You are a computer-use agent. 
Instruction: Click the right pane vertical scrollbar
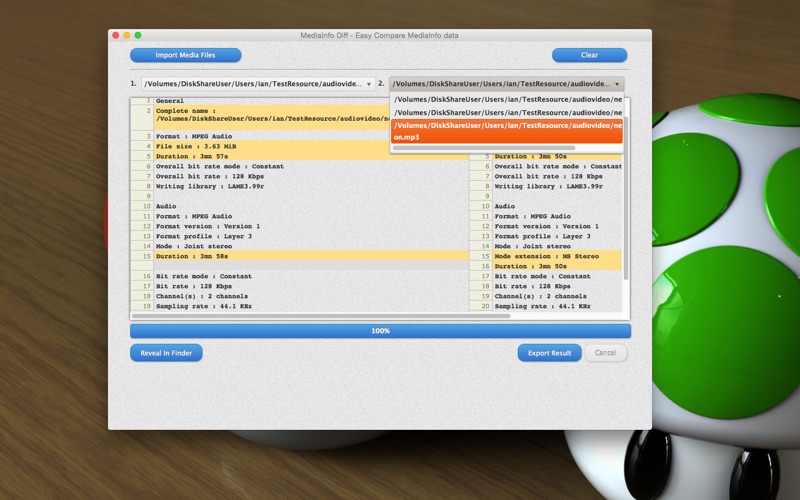(627, 200)
